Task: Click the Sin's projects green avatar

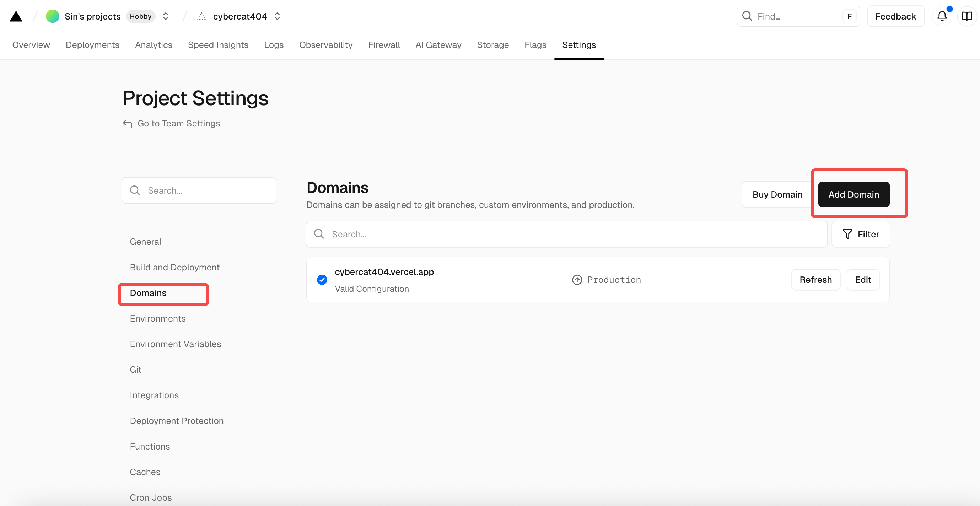Action: 53,16
